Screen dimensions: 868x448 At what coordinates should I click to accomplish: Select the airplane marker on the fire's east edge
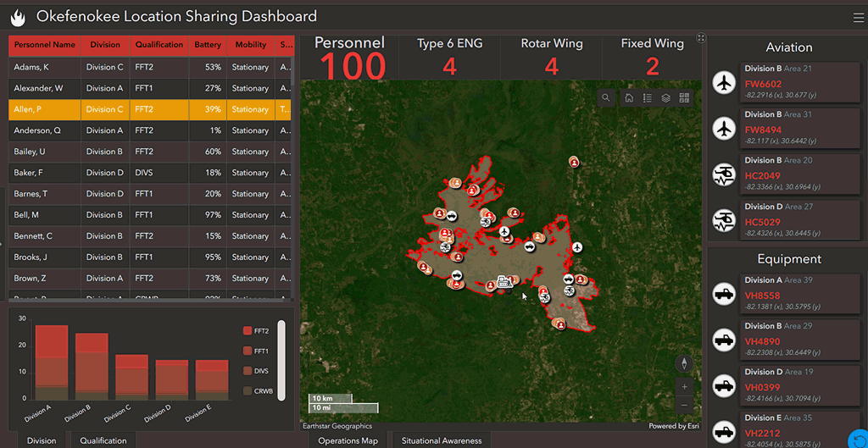coord(578,246)
